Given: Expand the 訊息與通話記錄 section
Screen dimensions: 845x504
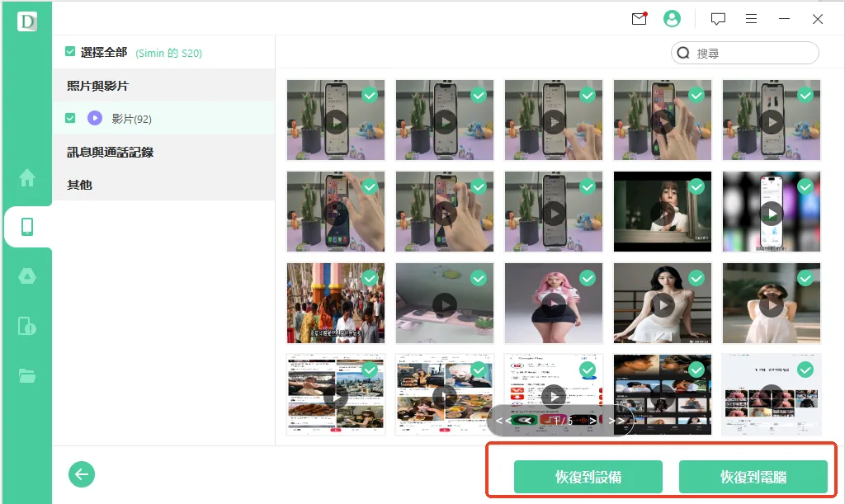Looking at the screenshot, I should [x=164, y=153].
